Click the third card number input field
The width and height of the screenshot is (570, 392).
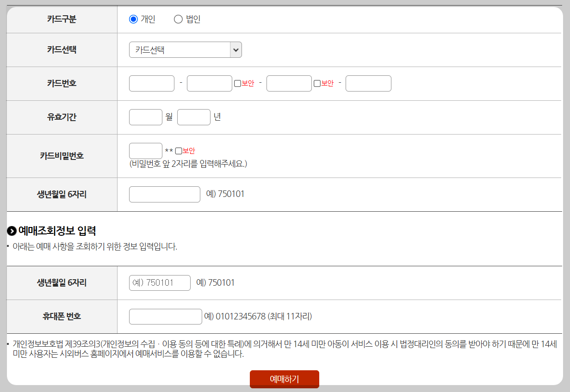click(x=289, y=83)
